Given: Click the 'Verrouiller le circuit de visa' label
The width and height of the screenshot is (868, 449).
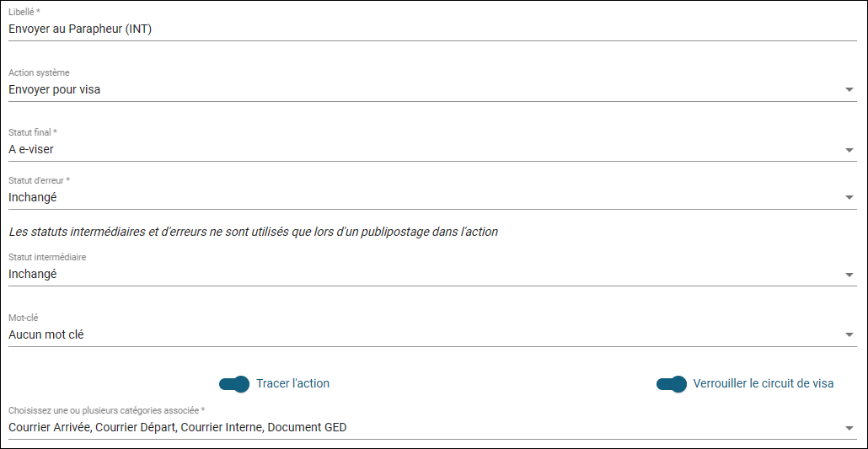Looking at the screenshot, I should point(763,384).
